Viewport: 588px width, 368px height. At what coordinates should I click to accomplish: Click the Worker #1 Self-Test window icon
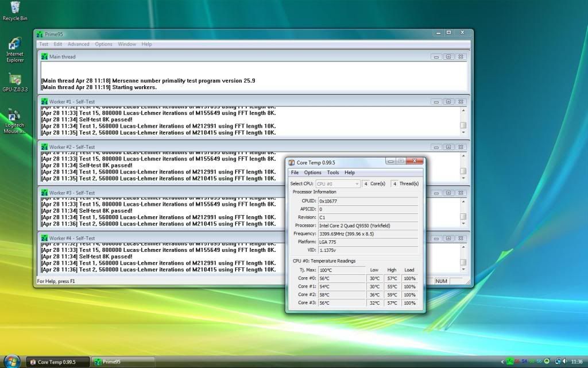point(45,102)
